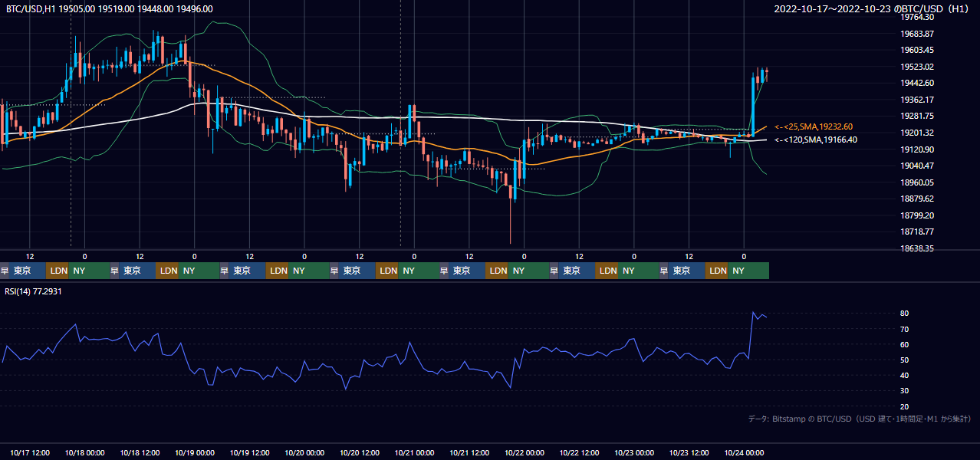Click price axis label 19281.75
The height and width of the screenshot is (460, 980).
917,116
